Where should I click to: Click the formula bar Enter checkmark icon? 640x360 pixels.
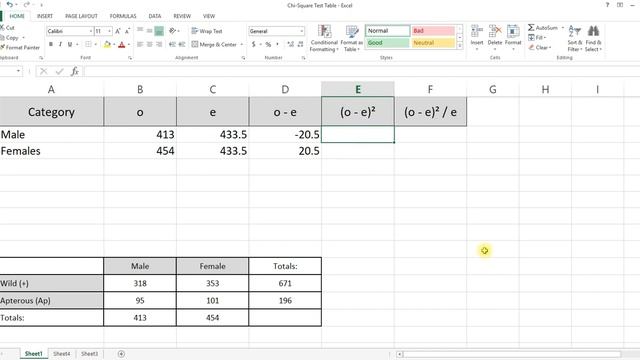(x=60, y=71)
